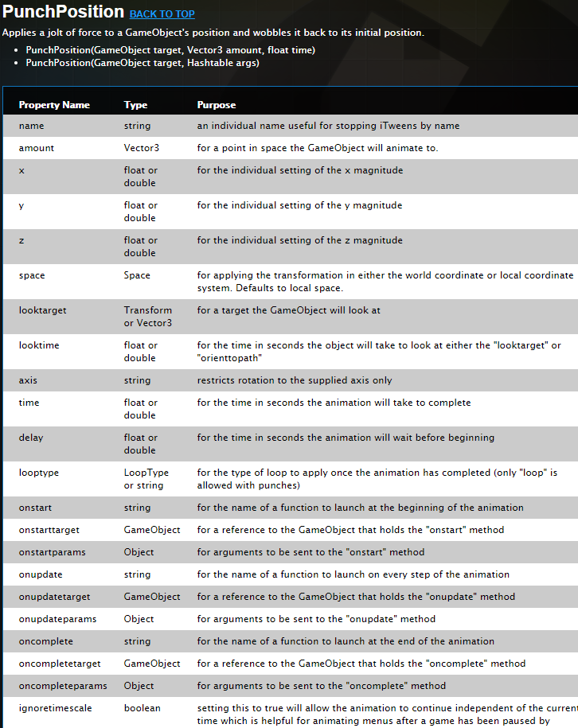The width and height of the screenshot is (578, 728).
Task: Click the 'amount' property name
Action: click(37, 148)
